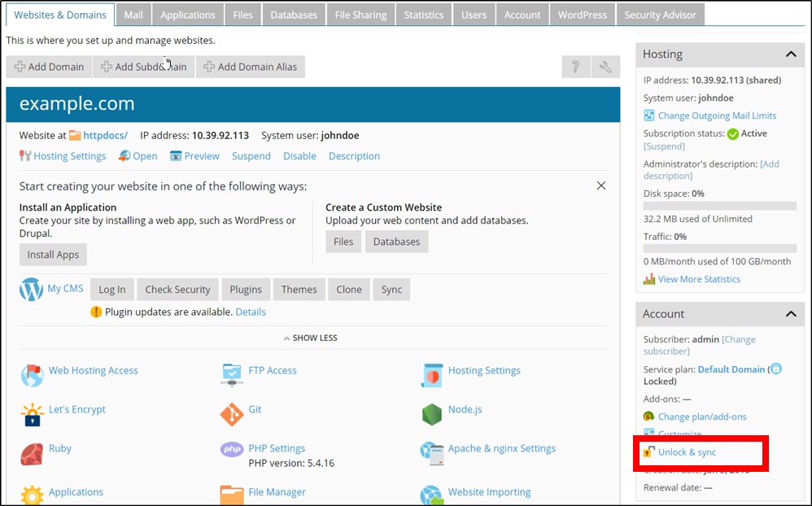
Task: Collapse the Account sidebar panel
Action: (790, 314)
